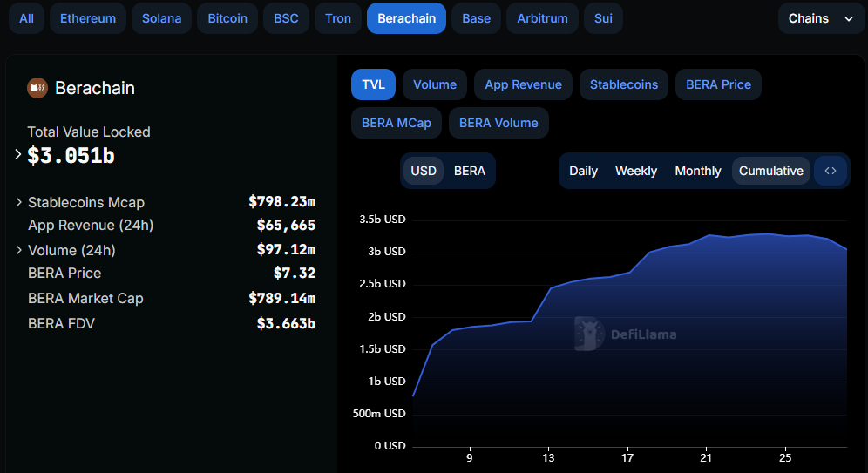This screenshot has width=868, height=473.
Task: Set chart grouping to Daily
Action: pyautogui.click(x=584, y=171)
